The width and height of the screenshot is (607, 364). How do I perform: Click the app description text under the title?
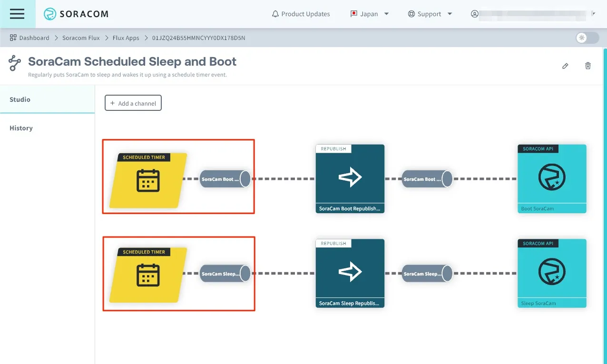127,75
